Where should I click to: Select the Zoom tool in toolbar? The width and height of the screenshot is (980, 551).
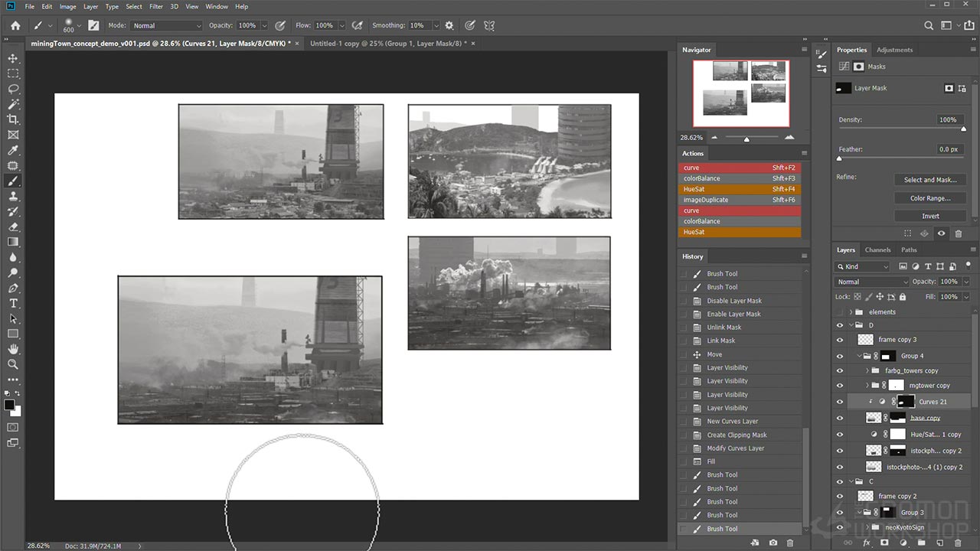pyautogui.click(x=13, y=364)
